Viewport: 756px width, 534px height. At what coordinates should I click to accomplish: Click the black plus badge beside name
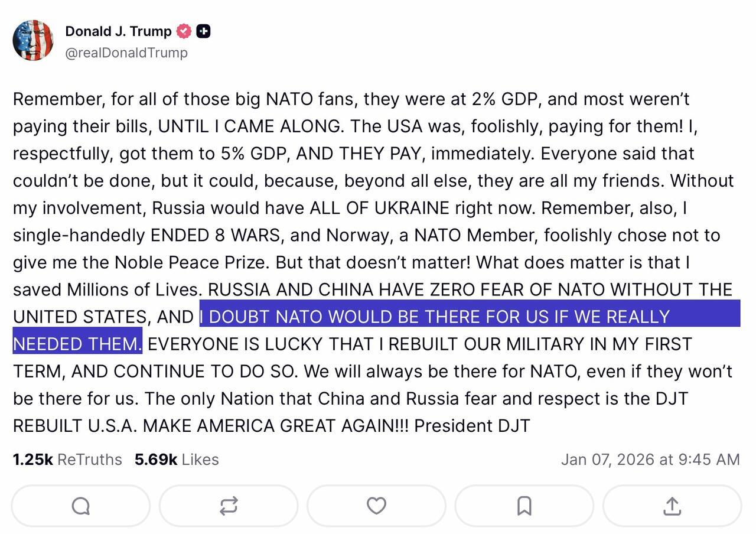pos(203,31)
